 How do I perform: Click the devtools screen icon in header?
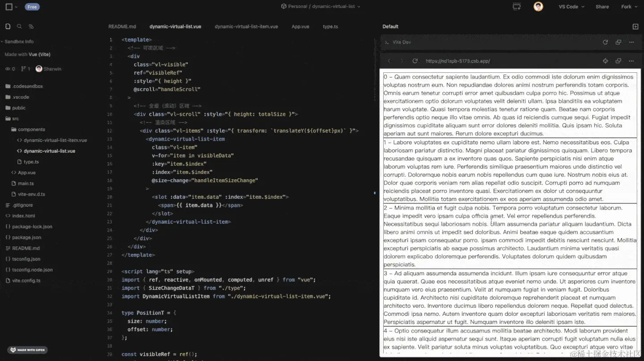pyautogui.click(x=517, y=7)
